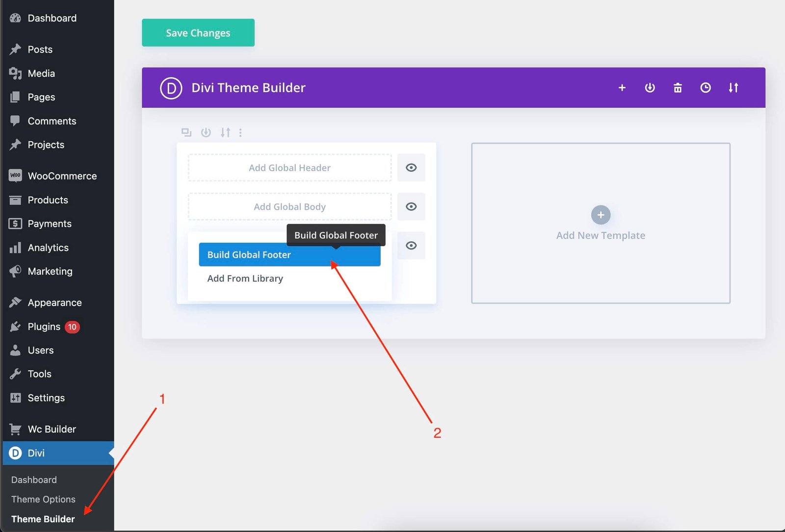Click the Products archive icon
Image resolution: width=785 pixels, height=532 pixels.
(15, 200)
